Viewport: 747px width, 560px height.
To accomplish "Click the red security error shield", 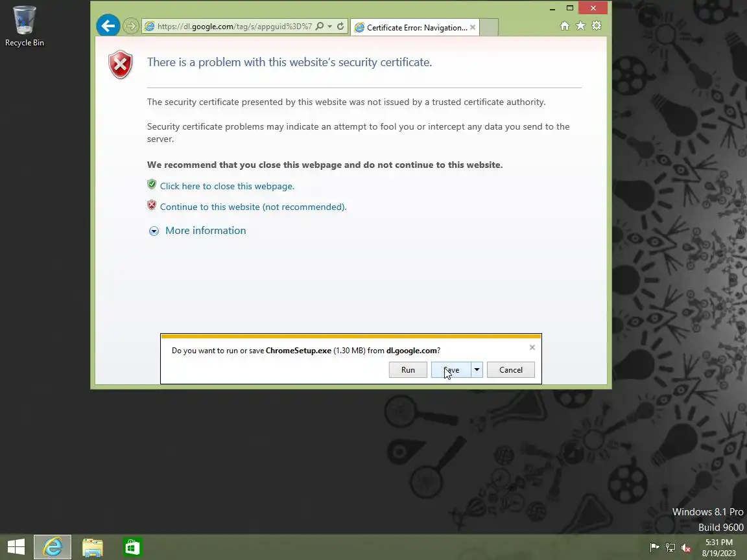I will 121,64.
